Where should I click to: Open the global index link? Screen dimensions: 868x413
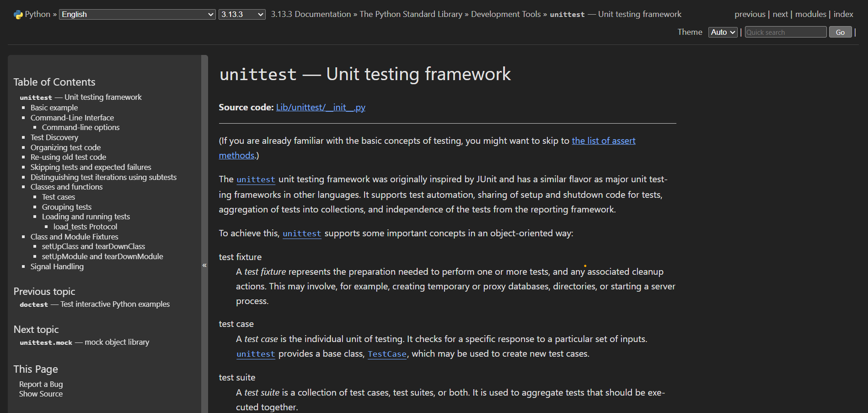843,14
